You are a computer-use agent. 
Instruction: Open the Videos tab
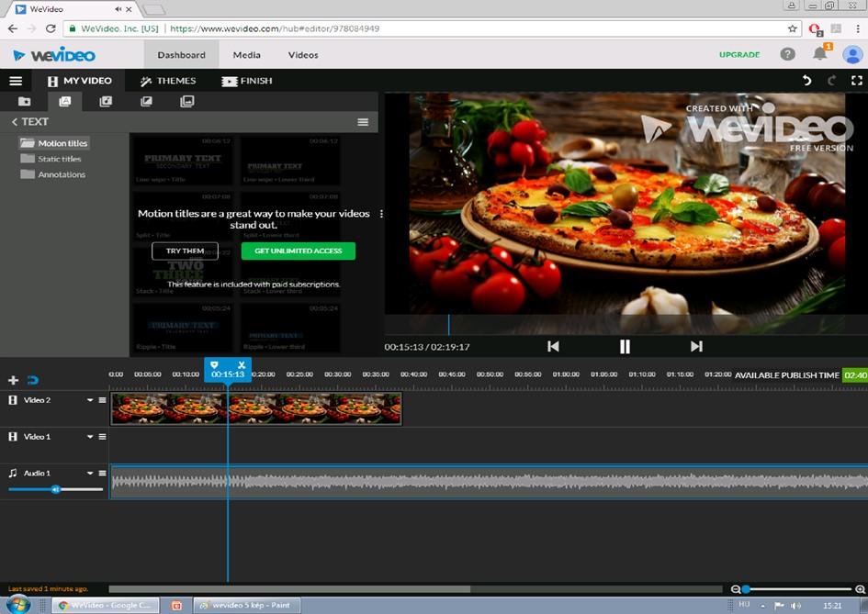coord(303,55)
